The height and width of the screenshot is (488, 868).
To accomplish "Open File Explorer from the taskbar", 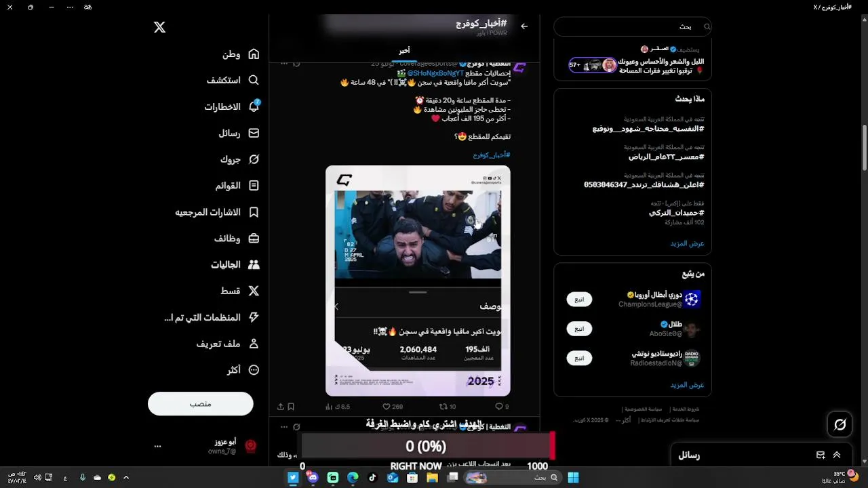I will coord(432,477).
